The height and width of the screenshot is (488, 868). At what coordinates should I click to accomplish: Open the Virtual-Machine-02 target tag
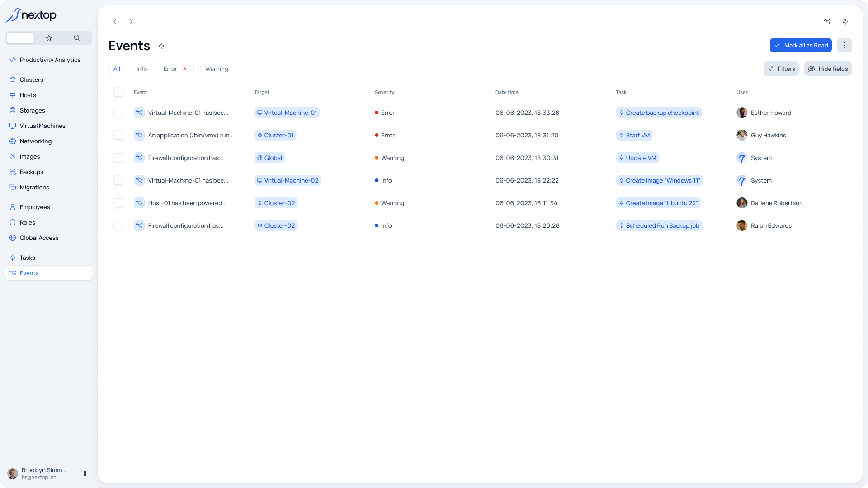[288, 180]
